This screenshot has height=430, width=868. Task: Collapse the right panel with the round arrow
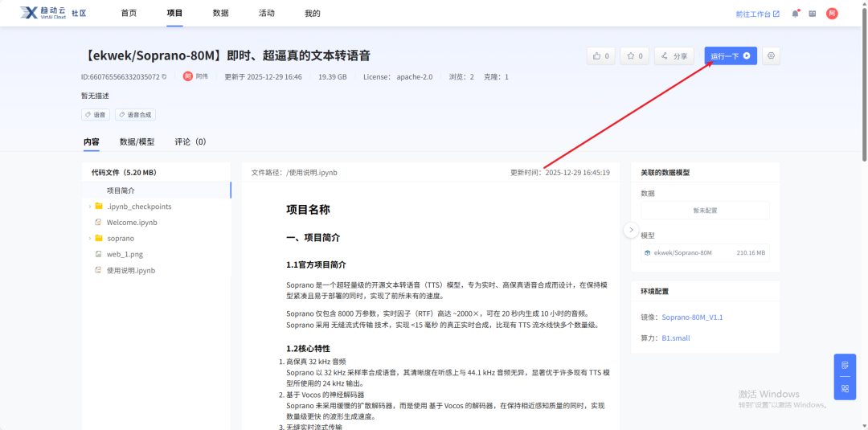coord(631,230)
